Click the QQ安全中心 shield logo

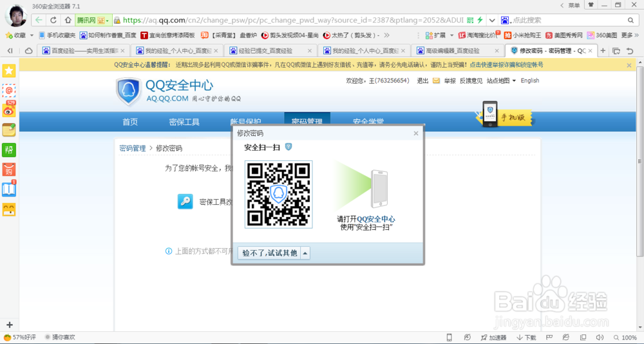tap(129, 91)
